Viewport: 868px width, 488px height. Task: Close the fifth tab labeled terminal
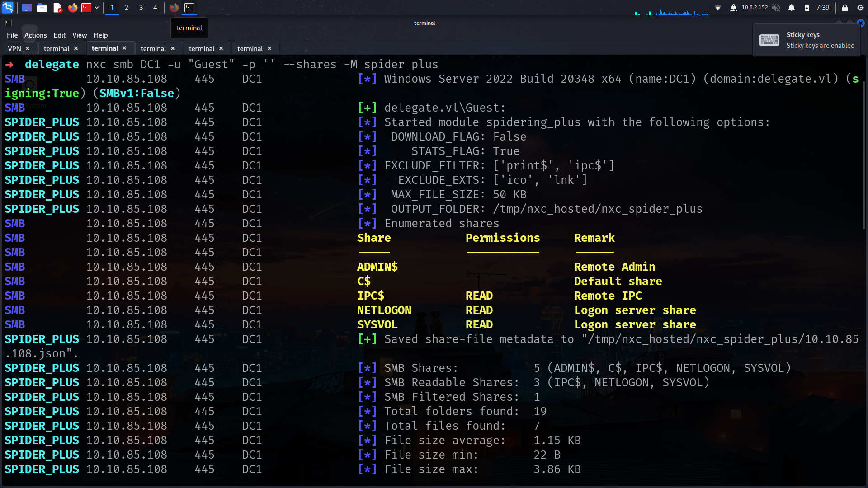pos(221,48)
